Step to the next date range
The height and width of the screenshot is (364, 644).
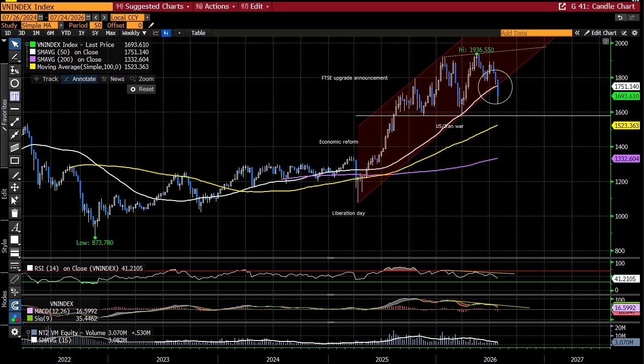(x=104, y=17)
